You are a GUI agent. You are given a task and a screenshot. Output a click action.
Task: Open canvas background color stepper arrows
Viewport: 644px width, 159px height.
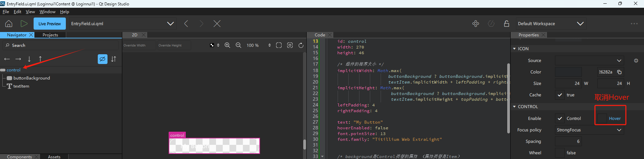pyautogui.click(x=218, y=45)
